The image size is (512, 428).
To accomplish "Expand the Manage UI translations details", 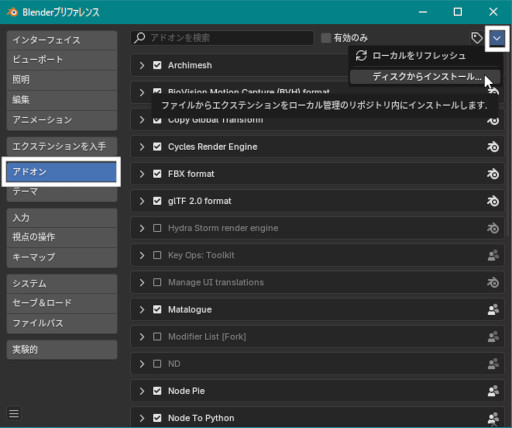I will pos(142,283).
